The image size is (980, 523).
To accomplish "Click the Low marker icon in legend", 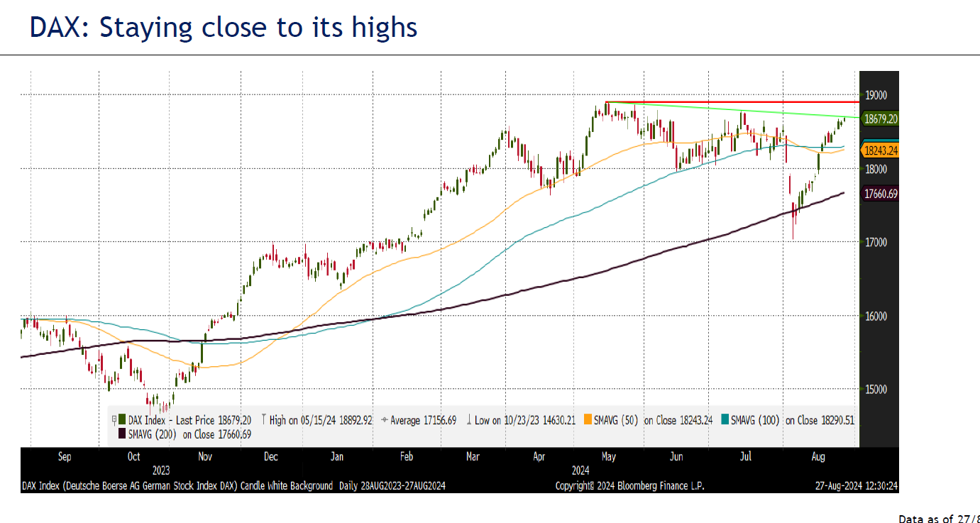I will 470,420.
